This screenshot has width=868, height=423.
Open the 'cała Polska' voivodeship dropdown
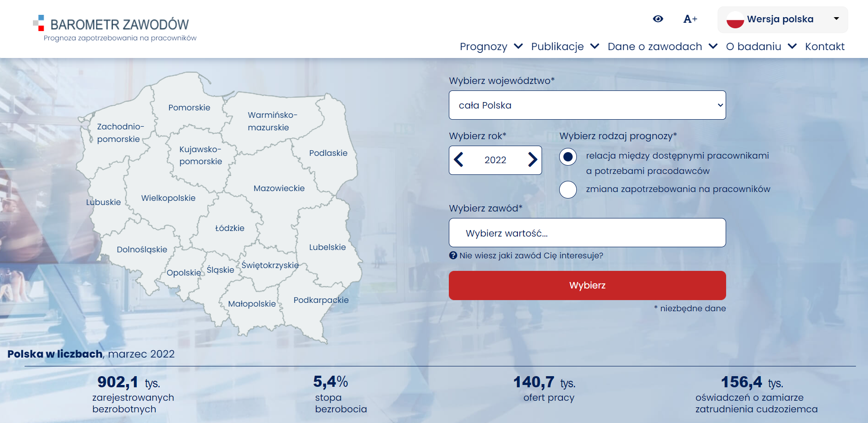tap(587, 105)
